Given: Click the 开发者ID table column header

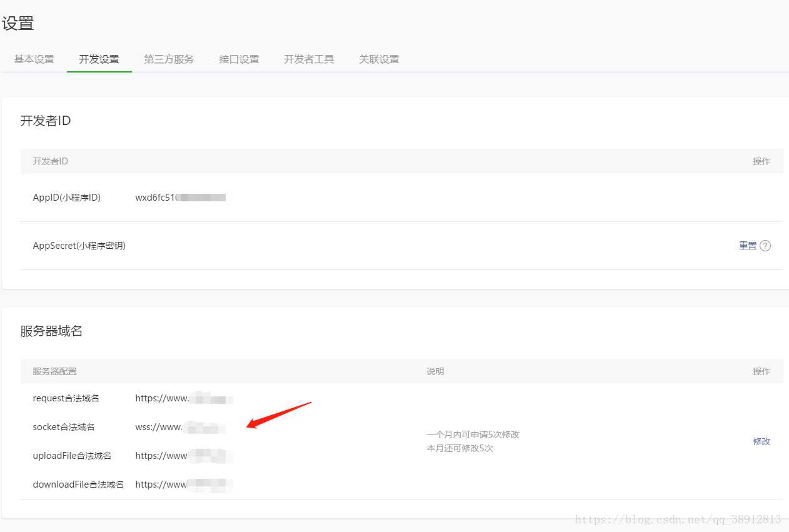Looking at the screenshot, I should (x=50, y=161).
